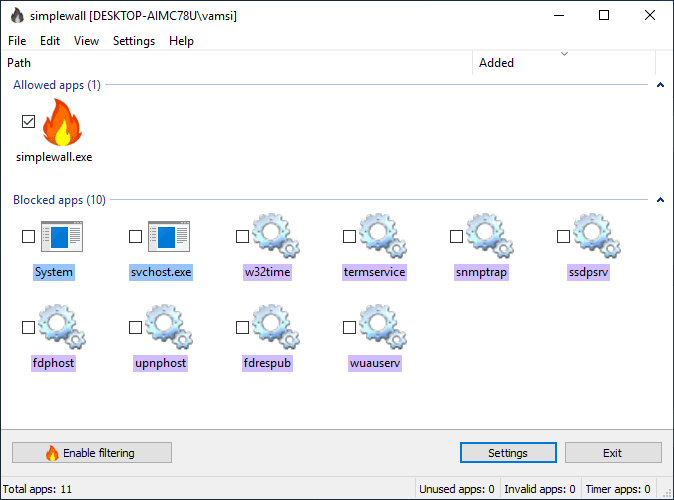
Task: Click the Enable filtering button
Action: (92, 453)
